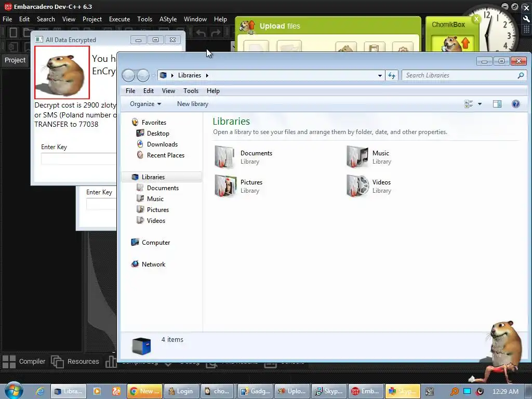
Task: Click New library button
Action: click(x=193, y=104)
